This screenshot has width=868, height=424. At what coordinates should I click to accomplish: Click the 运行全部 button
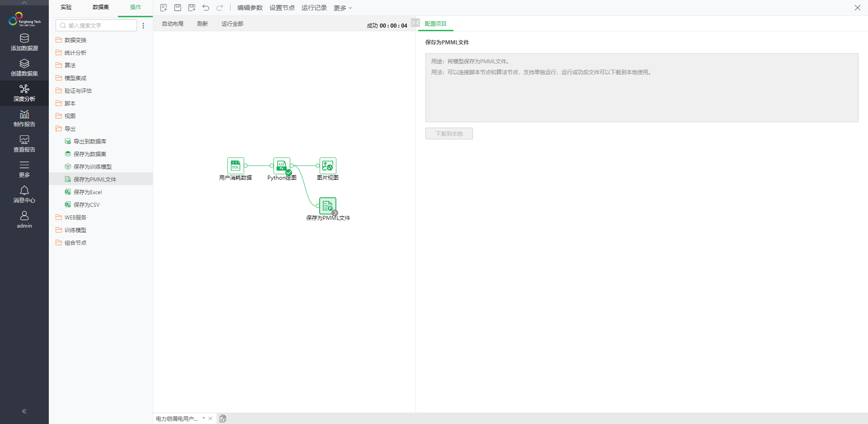[232, 24]
